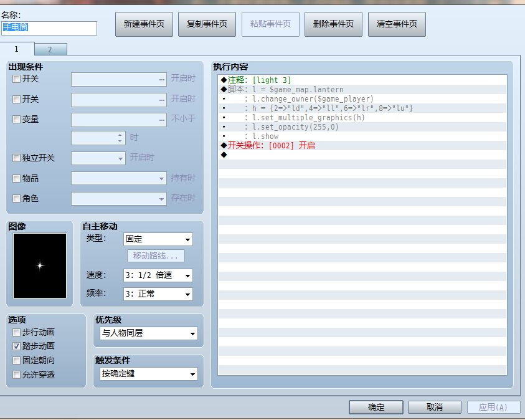
Task: Select the 脚本 l = $game_map.lantern line
Action: click(x=362, y=90)
